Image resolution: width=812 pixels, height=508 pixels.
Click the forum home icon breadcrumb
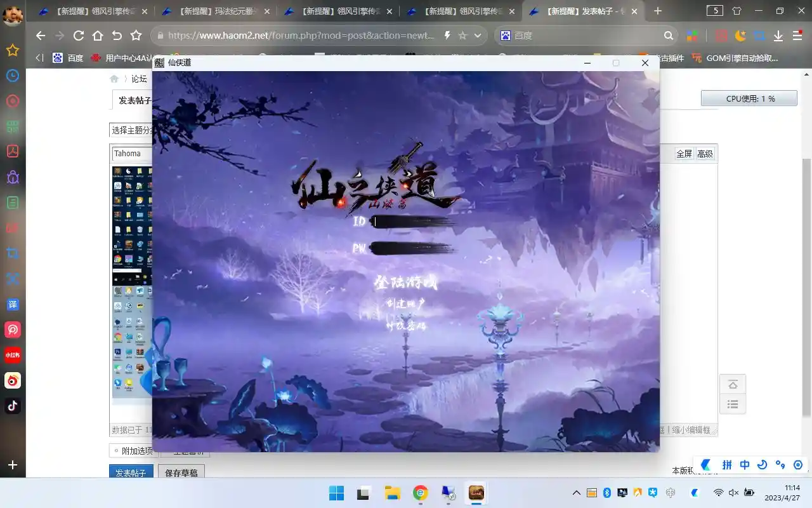(x=114, y=79)
